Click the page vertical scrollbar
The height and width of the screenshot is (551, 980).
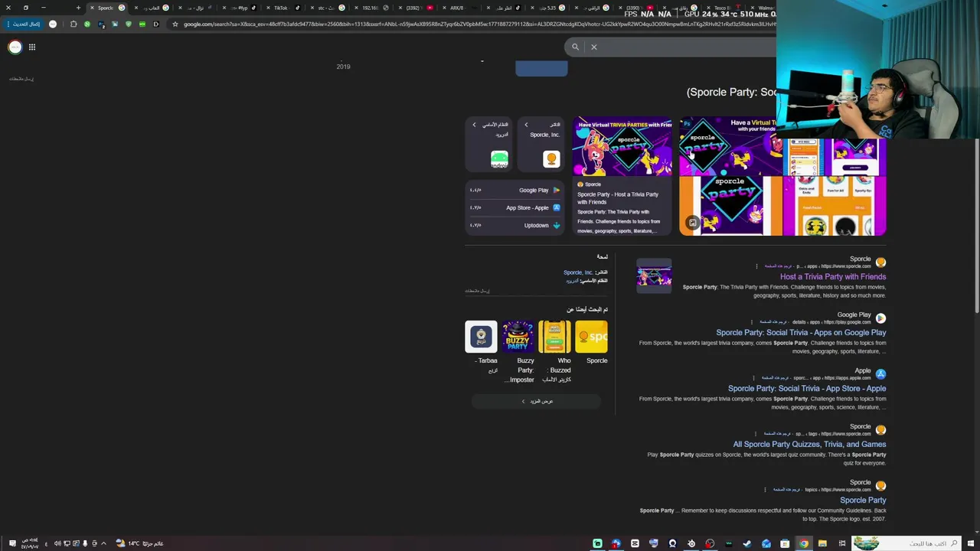976,187
